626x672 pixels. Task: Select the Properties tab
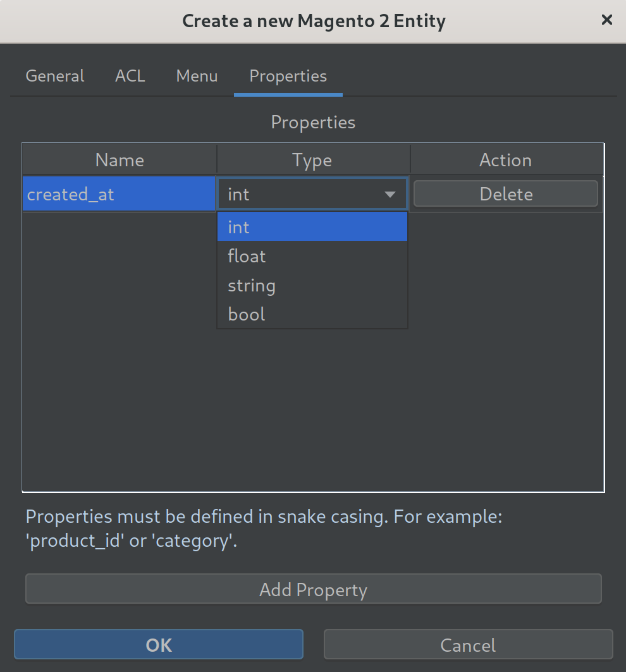288,76
